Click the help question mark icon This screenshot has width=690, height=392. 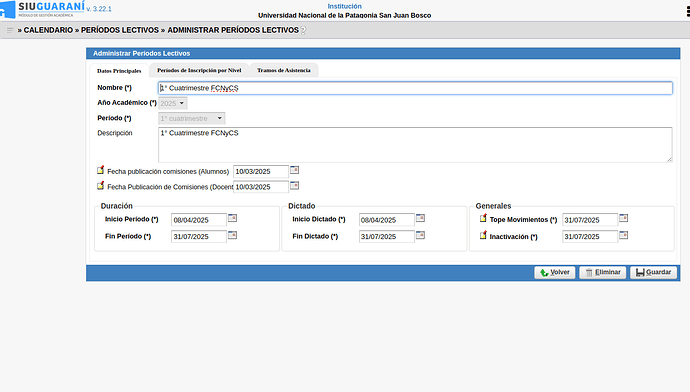(x=303, y=30)
